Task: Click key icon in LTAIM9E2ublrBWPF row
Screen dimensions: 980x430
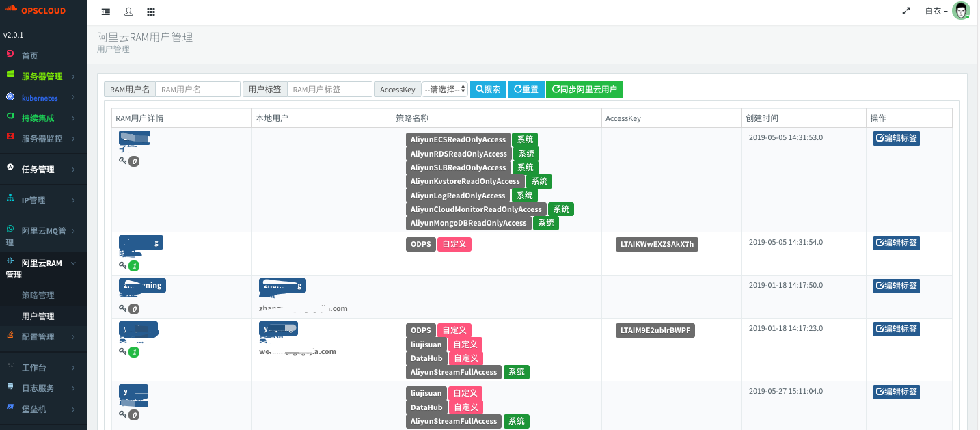Action: click(123, 351)
